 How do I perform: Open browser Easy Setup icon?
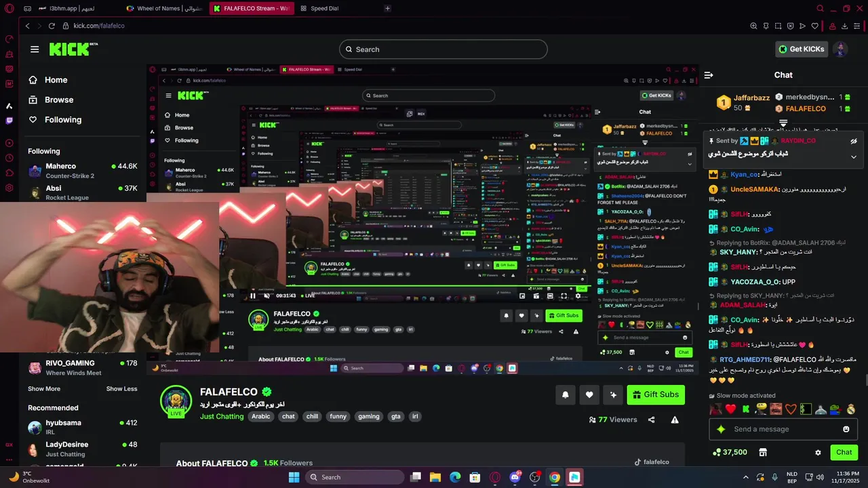coord(858,26)
